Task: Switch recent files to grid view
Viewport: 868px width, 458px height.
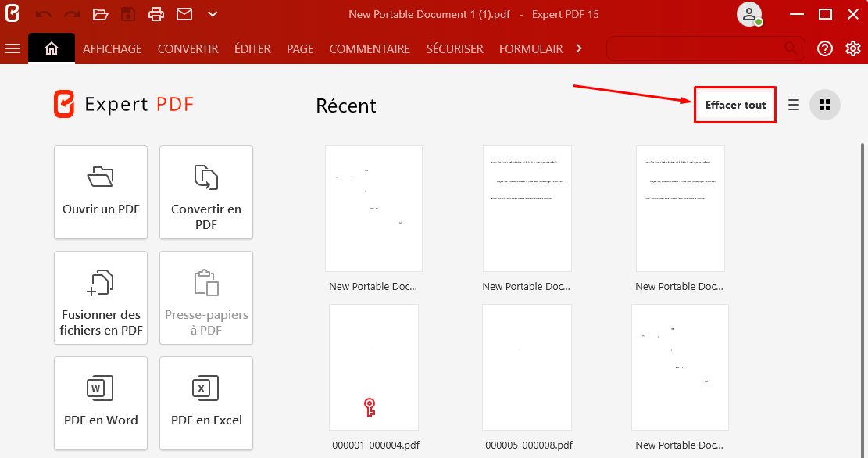Action: click(x=825, y=105)
